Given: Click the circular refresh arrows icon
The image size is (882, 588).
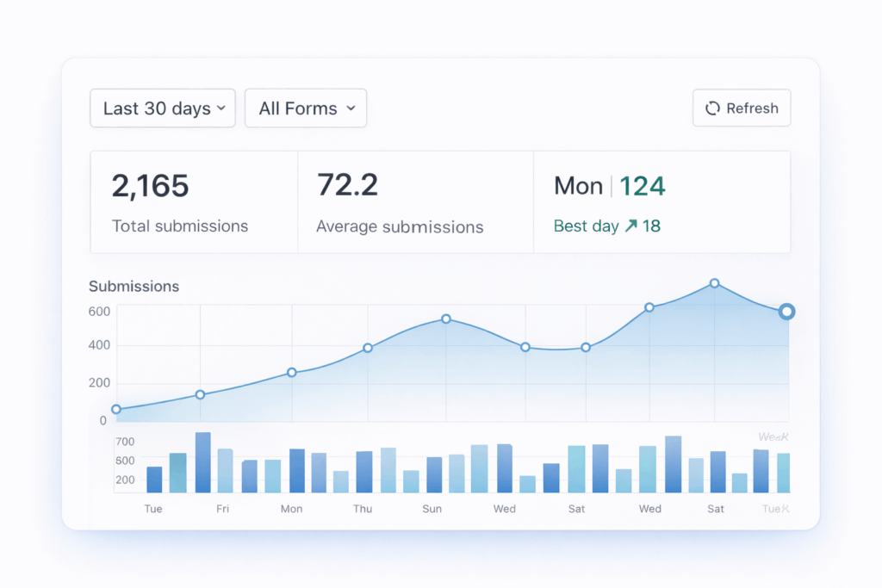Looking at the screenshot, I should click(712, 108).
